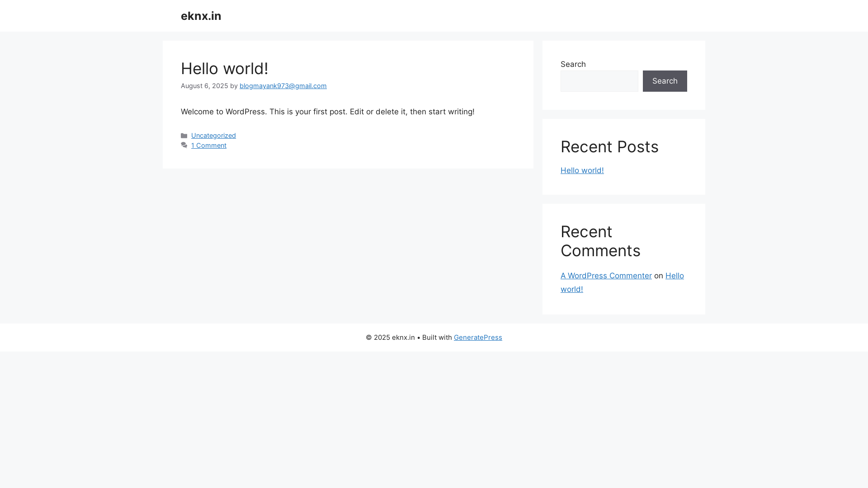
Task: Click the Search label above the input
Action: pos(573,64)
